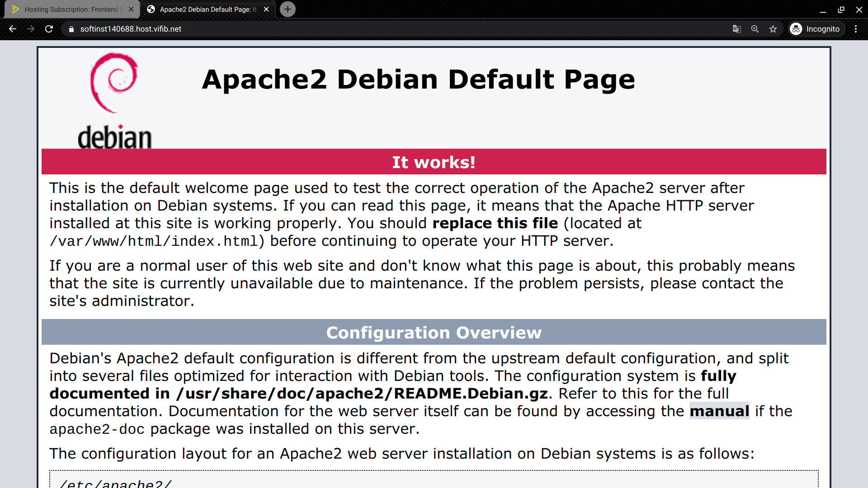Viewport: 868px width, 488px height.
Task: Open the Incognito profile button
Action: pos(816,29)
